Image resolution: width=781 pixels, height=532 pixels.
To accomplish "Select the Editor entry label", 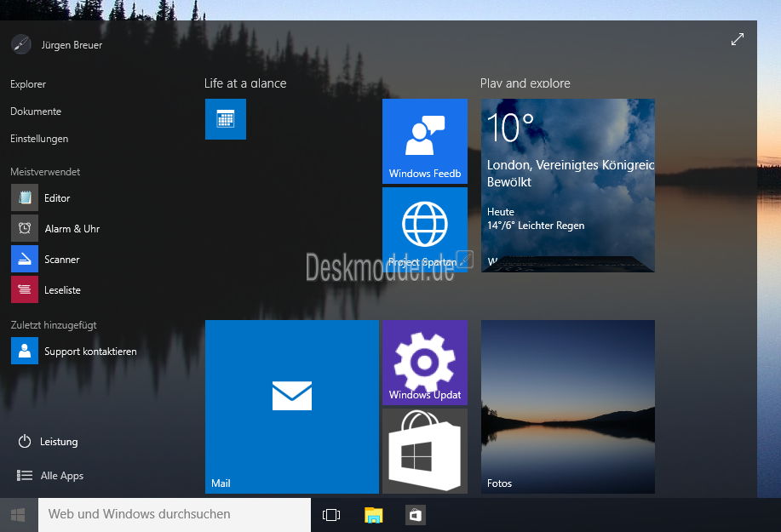I will pos(57,198).
